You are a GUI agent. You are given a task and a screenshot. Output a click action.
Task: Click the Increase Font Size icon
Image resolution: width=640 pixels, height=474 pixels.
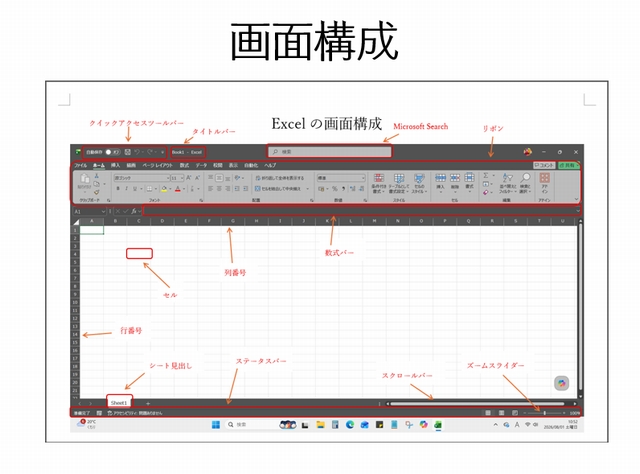[x=189, y=178]
